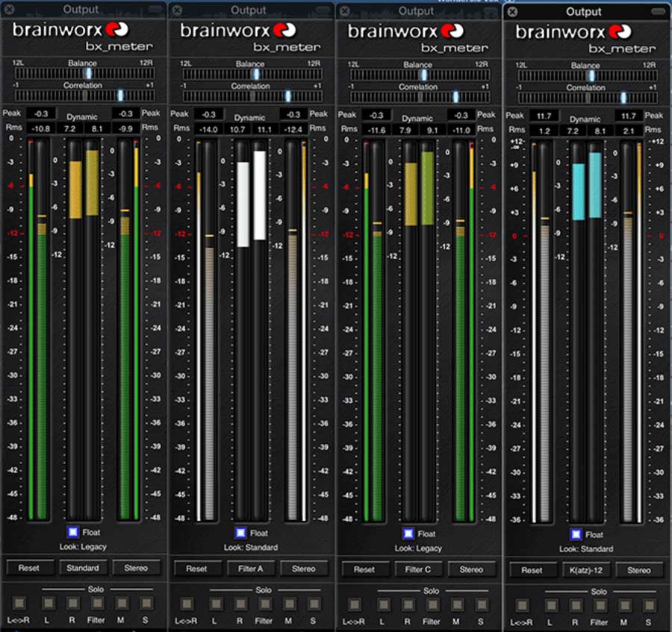Solo the S signal in the Filter A window
This screenshot has width=672, height=632.
314,604
